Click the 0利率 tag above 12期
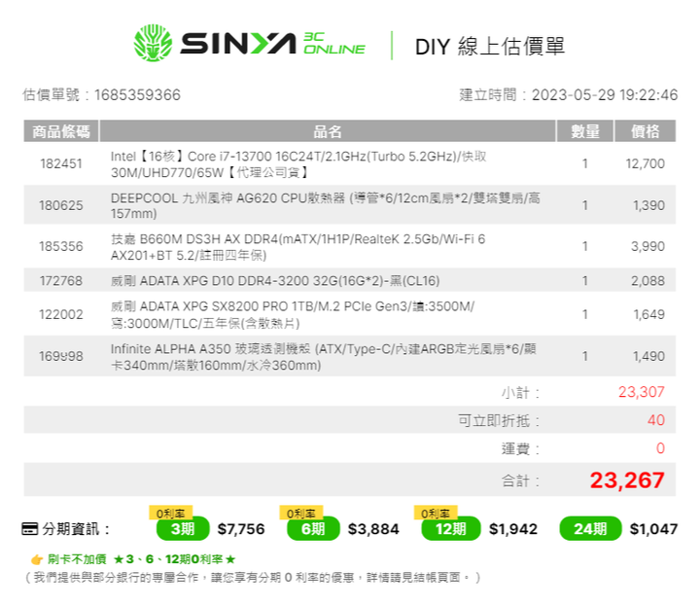 436,513
